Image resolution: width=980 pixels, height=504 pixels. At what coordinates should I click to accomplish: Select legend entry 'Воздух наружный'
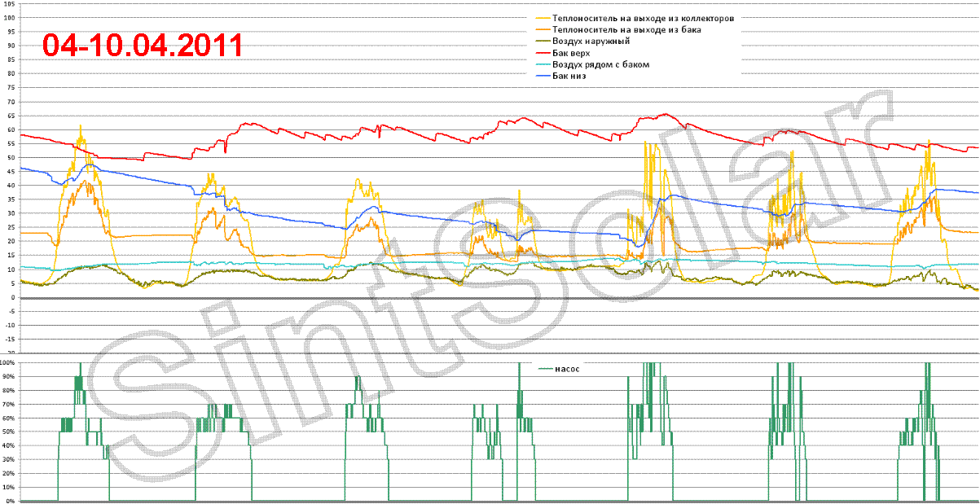(x=590, y=41)
